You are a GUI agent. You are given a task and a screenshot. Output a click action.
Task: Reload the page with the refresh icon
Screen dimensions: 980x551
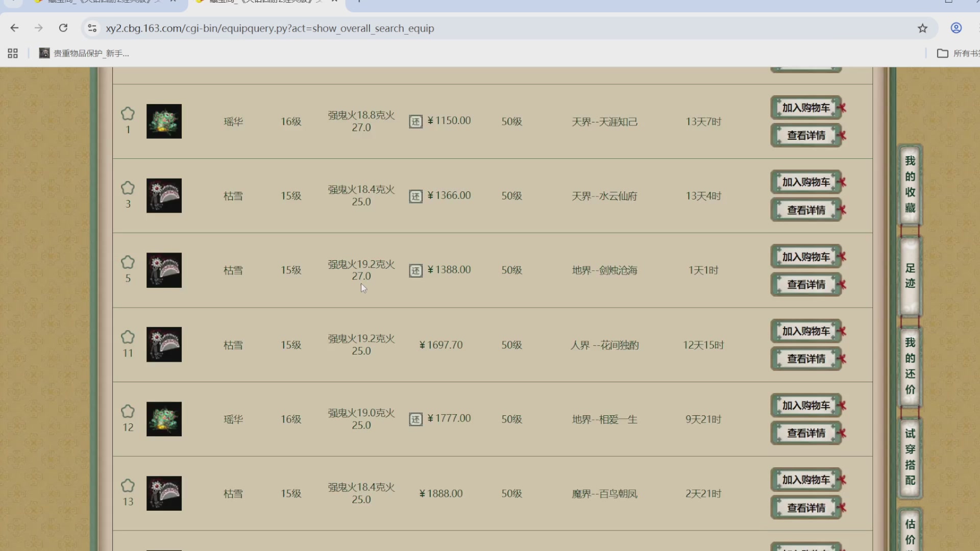(63, 28)
